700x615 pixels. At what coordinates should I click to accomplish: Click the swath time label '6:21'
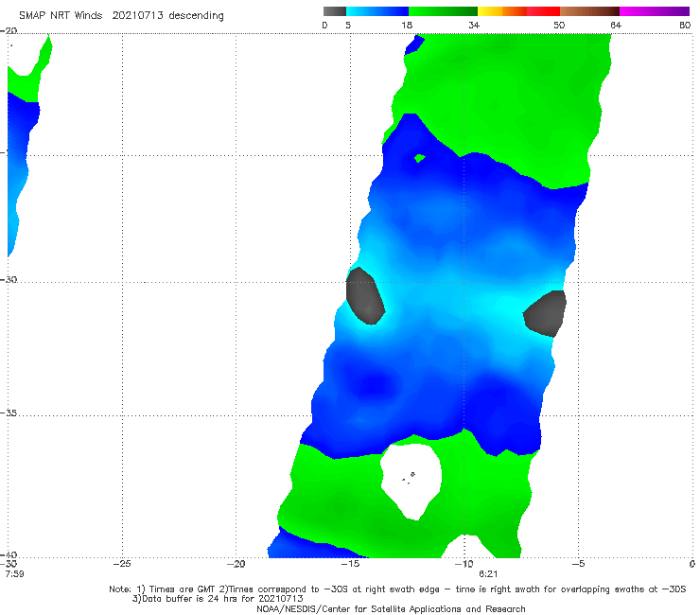(x=488, y=574)
